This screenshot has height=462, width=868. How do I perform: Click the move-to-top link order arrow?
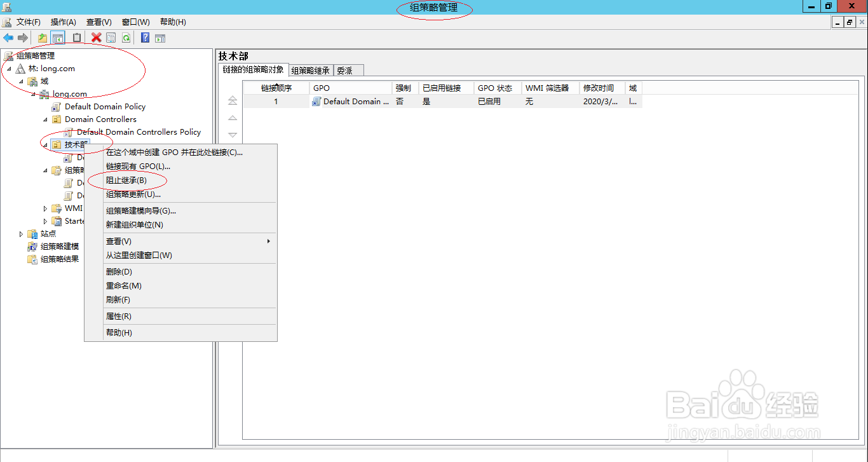[x=233, y=100]
